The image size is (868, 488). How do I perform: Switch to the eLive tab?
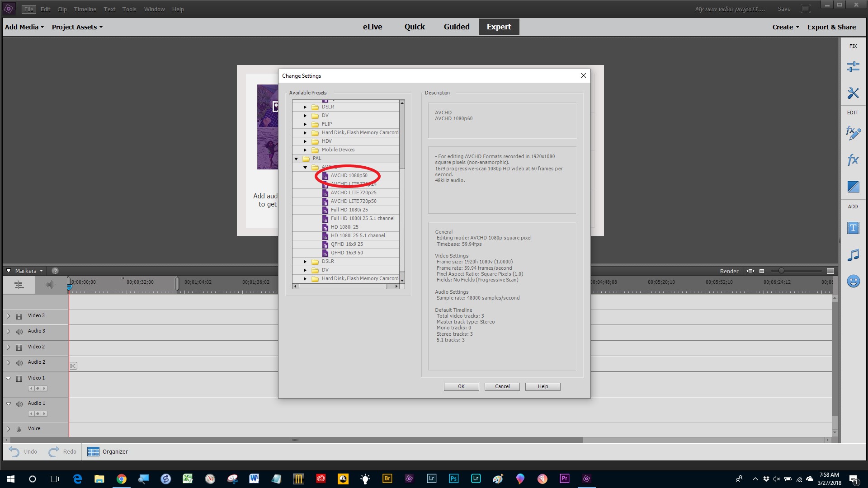373,27
